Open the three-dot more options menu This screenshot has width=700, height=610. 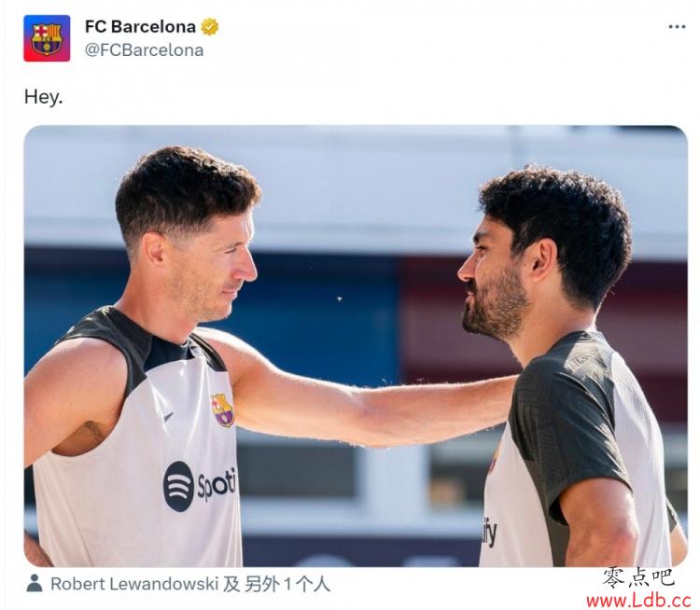(677, 27)
